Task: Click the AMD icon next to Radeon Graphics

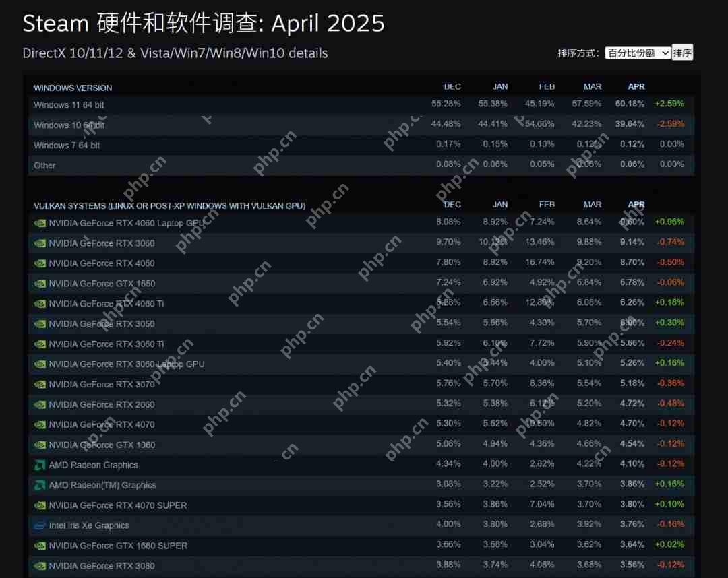Action: click(x=40, y=465)
